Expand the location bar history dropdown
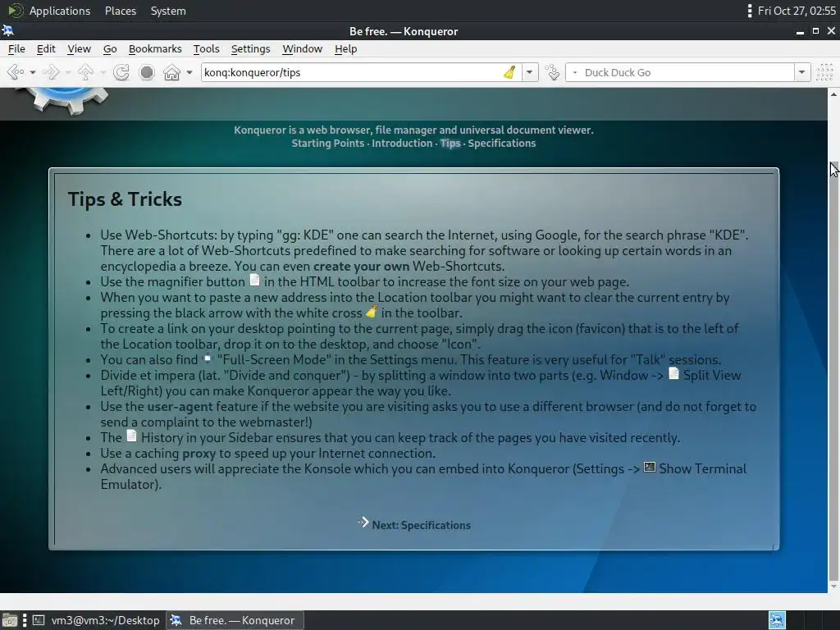 click(529, 72)
